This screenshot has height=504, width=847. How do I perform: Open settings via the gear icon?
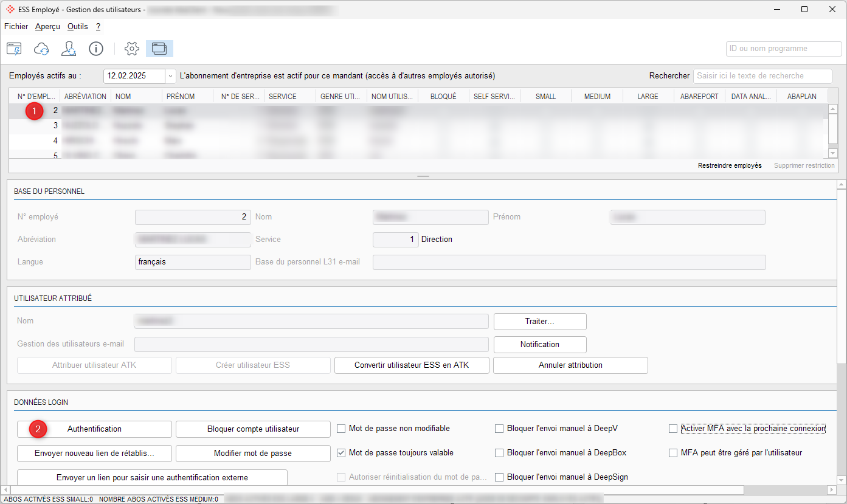[x=132, y=49]
